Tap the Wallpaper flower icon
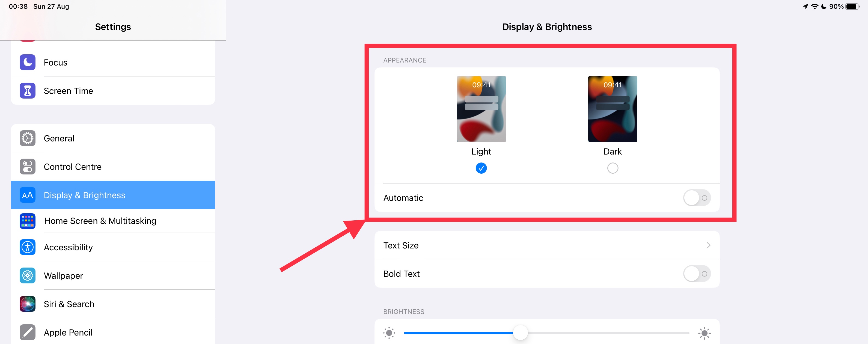This screenshot has width=868, height=344. tap(27, 275)
